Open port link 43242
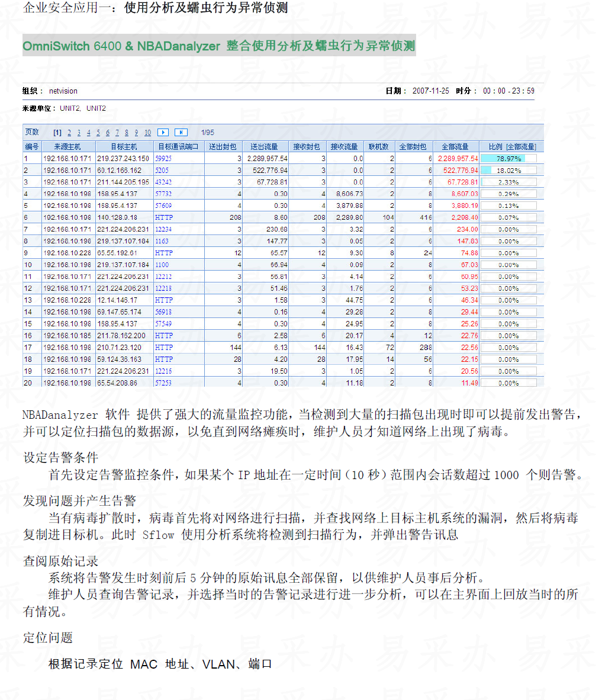 pyautogui.click(x=163, y=182)
